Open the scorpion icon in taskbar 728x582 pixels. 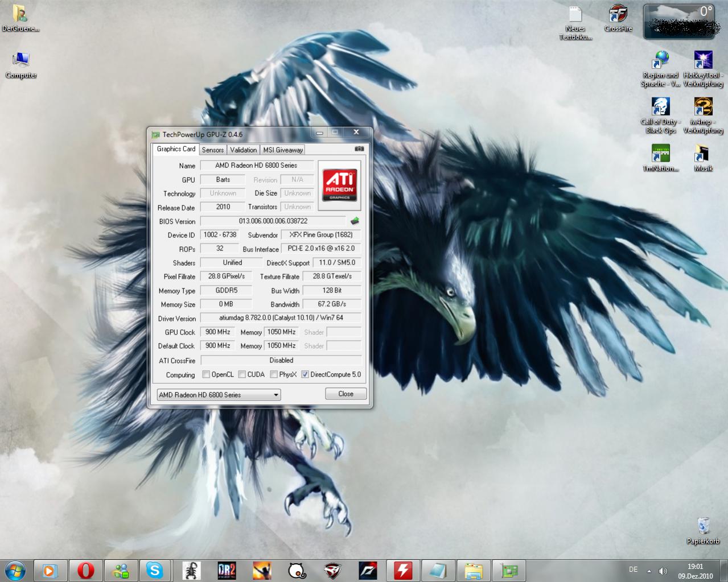click(x=192, y=570)
